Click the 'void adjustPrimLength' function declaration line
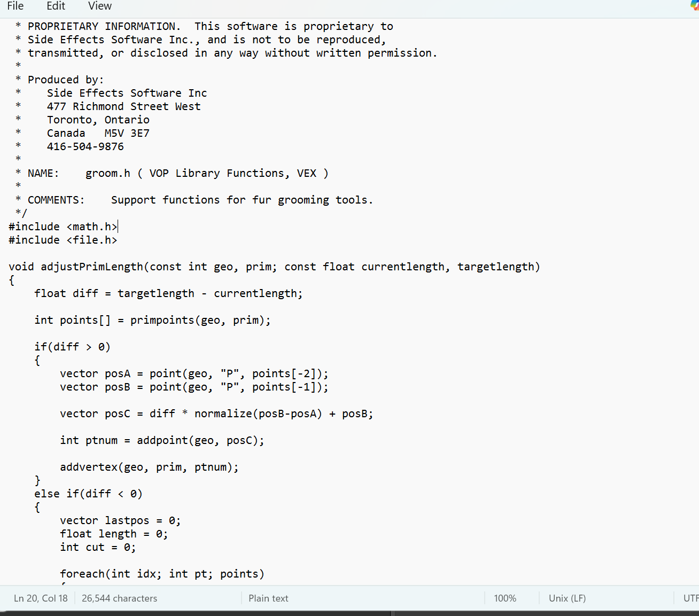Viewport: 699px width, 616px height. (274, 267)
